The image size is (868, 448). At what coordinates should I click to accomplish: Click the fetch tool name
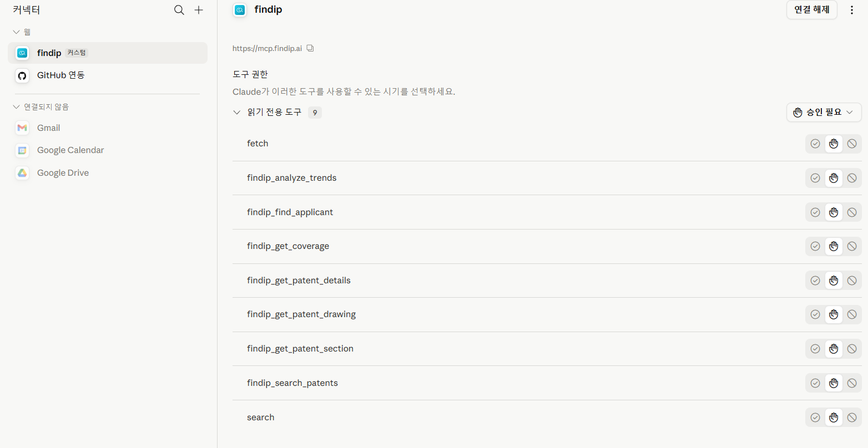(x=258, y=144)
